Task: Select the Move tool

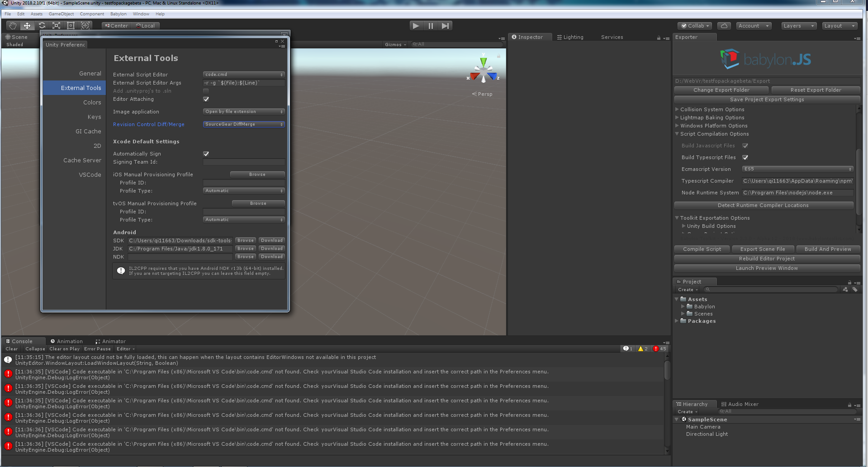Action: point(27,26)
